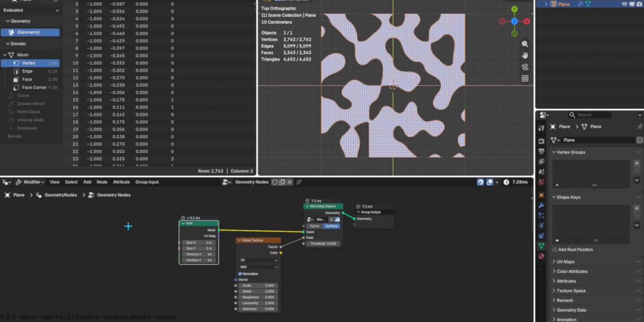Open the Add menu in node editor
This screenshot has height=322, width=644.
(x=87, y=182)
